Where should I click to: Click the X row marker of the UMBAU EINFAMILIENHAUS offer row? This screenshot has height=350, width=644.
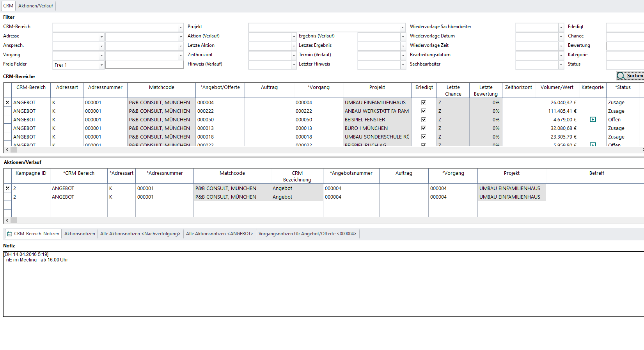[7, 103]
